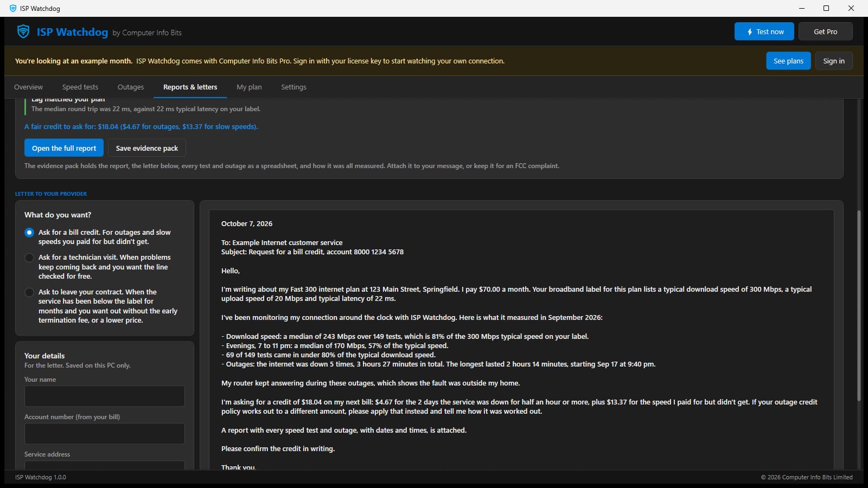
Task: Click the page vertical scrollbar
Action: click(x=859, y=306)
